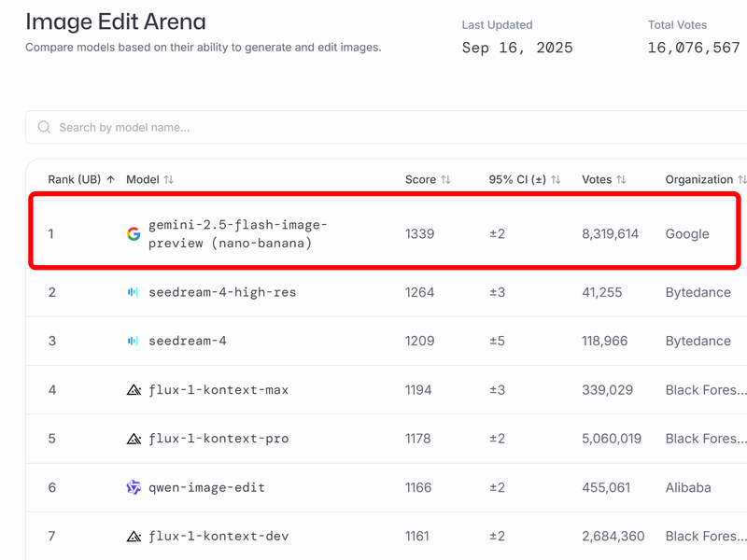This screenshot has height=560, width=747.
Task: Click the magnifier icon in search bar
Action: (44, 127)
